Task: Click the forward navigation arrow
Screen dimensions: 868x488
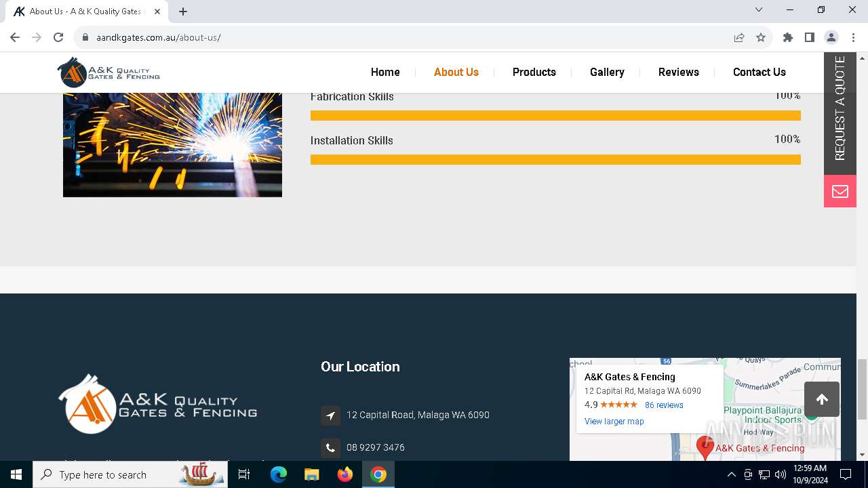Action: click(x=37, y=37)
